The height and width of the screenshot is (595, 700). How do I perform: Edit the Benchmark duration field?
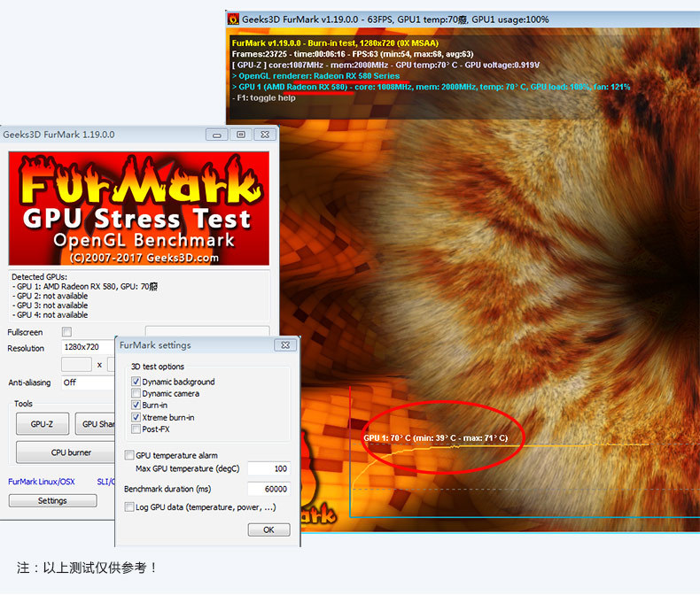point(268,490)
